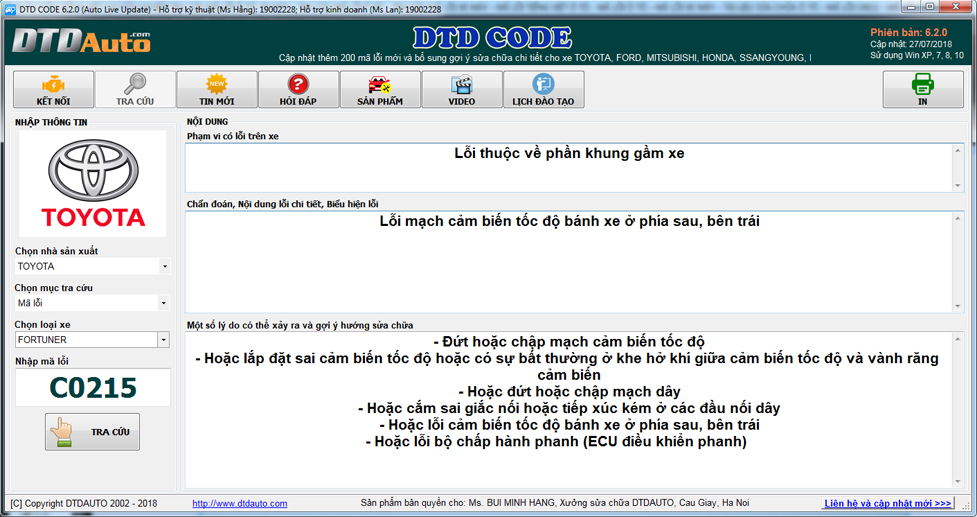Open the TIN MỚI news toolbar button
The image size is (977, 517).
pyautogui.click(x=217, y=90)
